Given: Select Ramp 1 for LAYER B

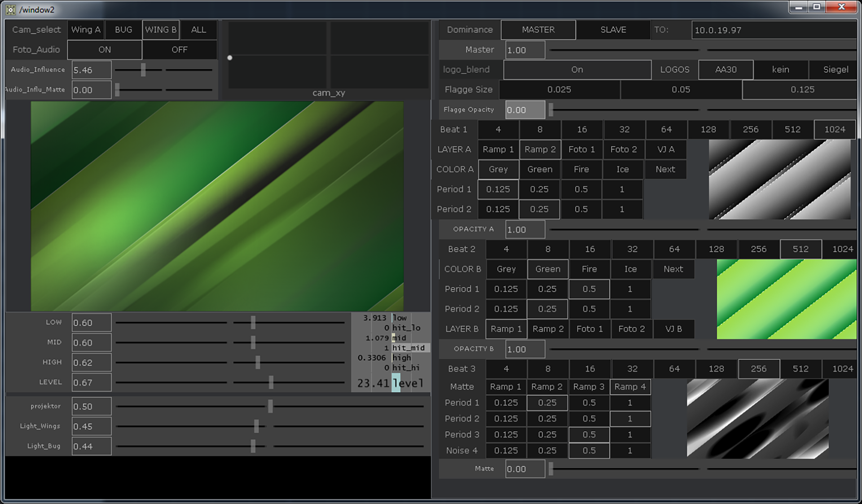Looking at the screenshot, I should pyautogui.click(x=506, y=329).
